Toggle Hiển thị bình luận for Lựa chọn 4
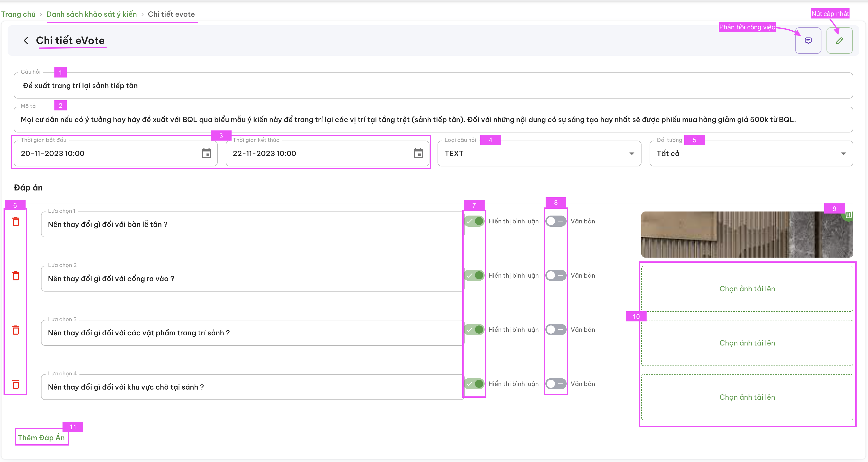The width and height of the screenshot is (868, 462). [474, 384]
